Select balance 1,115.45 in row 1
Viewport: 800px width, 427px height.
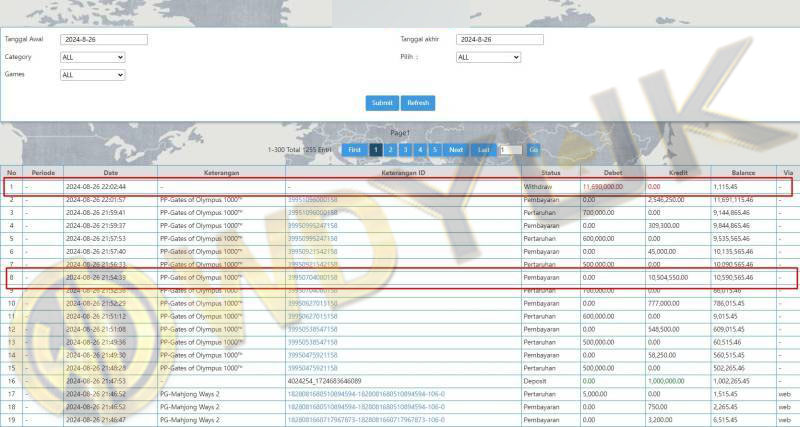tap(725, 187)
